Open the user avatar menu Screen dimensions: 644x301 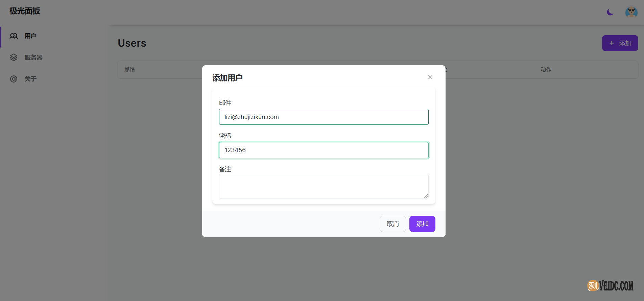[x=631, y=12]
